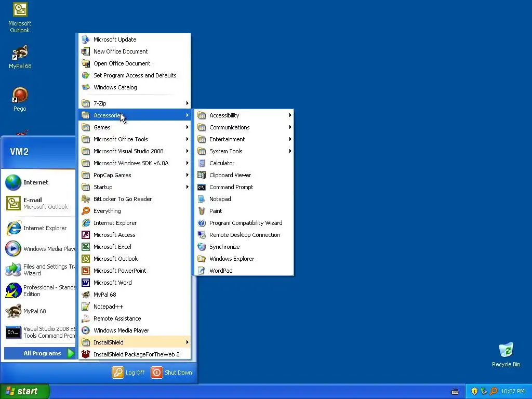Launch Microsoft Excel
This screenshot has width=532, height=399.
[x=135, y=247]
